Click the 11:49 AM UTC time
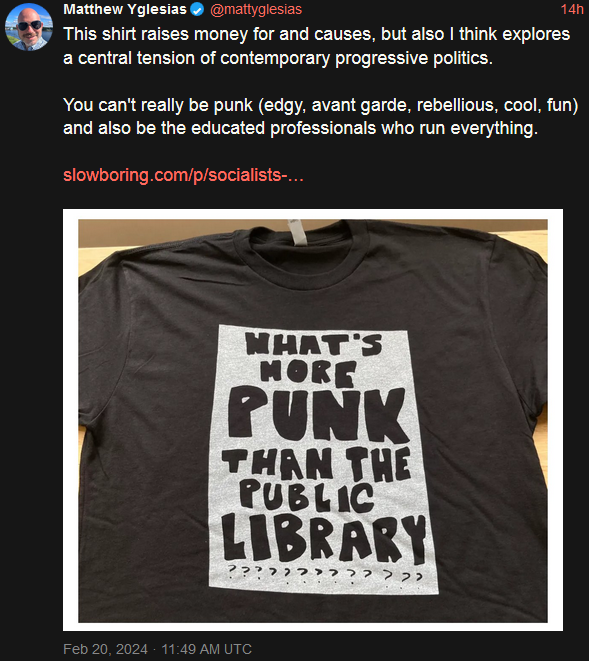589x661 pixels. 207,649
